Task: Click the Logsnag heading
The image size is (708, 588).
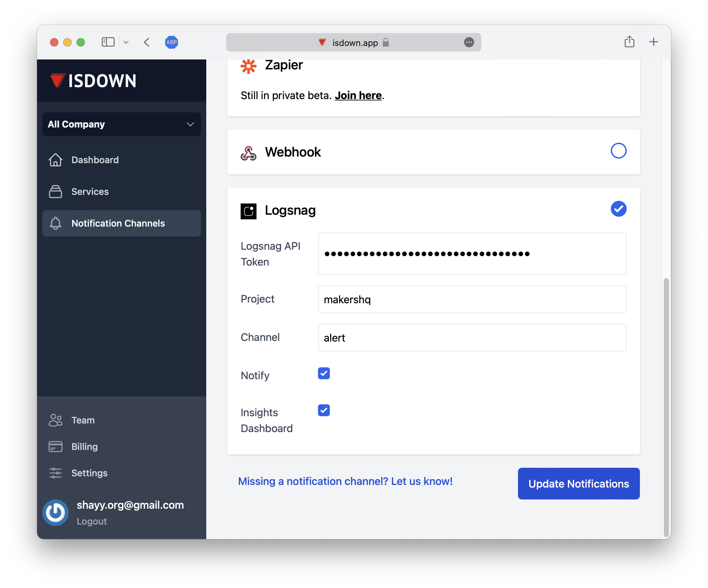Action: click(x=290, y=210)
